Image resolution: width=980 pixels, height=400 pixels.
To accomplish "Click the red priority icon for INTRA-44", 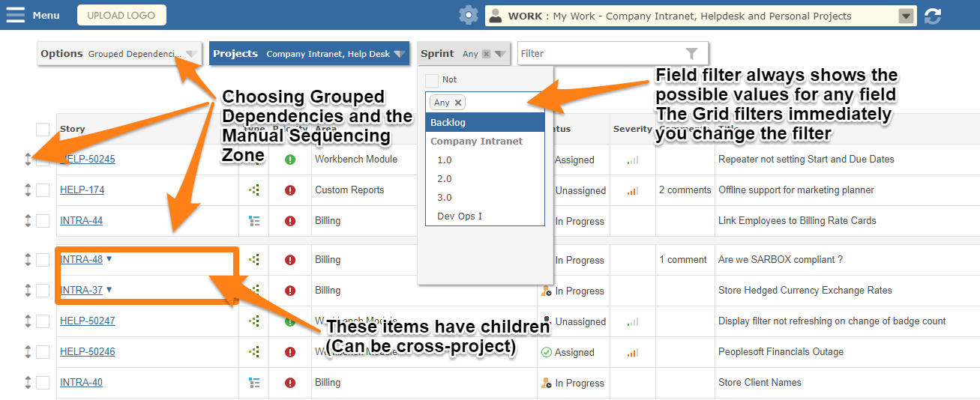I will point(290,221).
